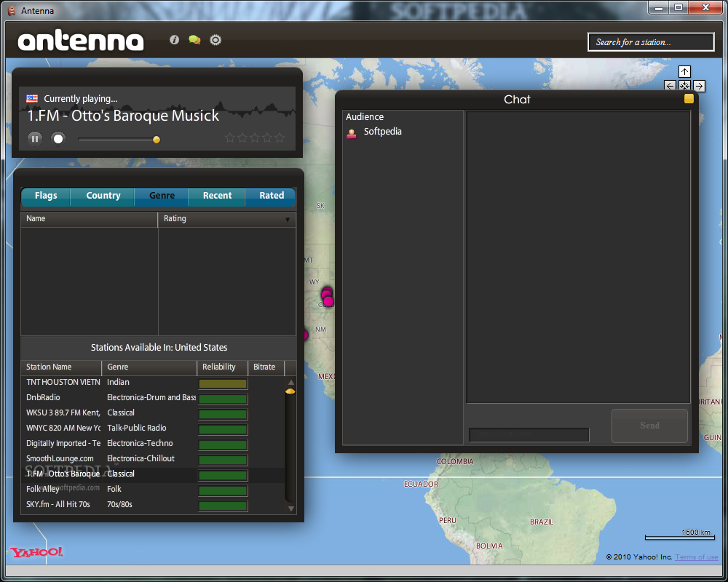Viewport: 728px width, 582px height.
Task: Click the Antenna logo
Action: [81, 41]
